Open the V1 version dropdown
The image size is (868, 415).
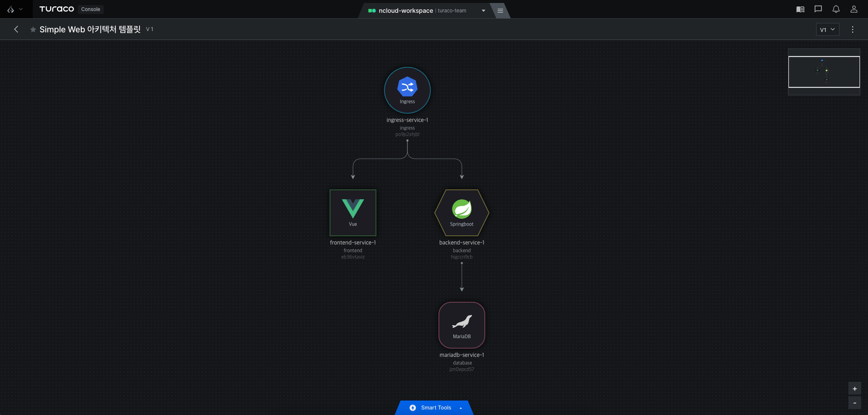tap(828, 29)
